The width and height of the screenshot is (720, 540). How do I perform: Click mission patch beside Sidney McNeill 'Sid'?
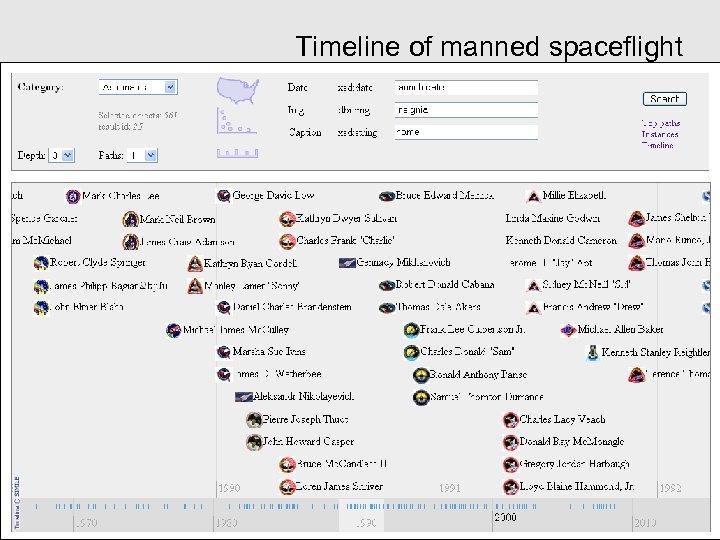[x=533, y=286]
